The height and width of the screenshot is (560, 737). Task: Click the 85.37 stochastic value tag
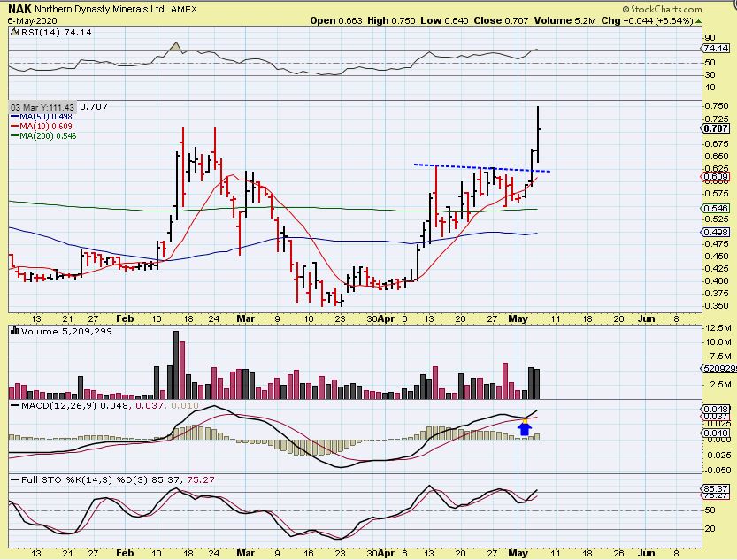pyautogui.click(x=716, y=488)
